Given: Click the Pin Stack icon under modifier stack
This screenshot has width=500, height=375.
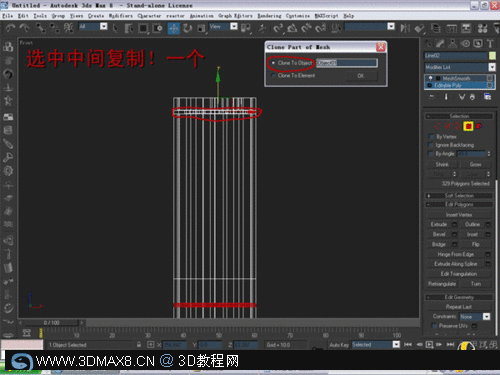Looking at the screenshot, I should coord(432,97).
